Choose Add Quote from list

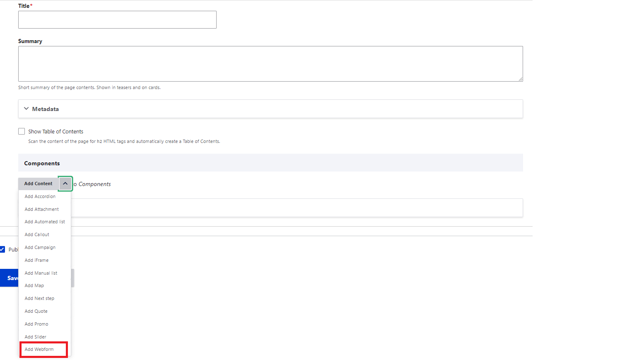36,311
